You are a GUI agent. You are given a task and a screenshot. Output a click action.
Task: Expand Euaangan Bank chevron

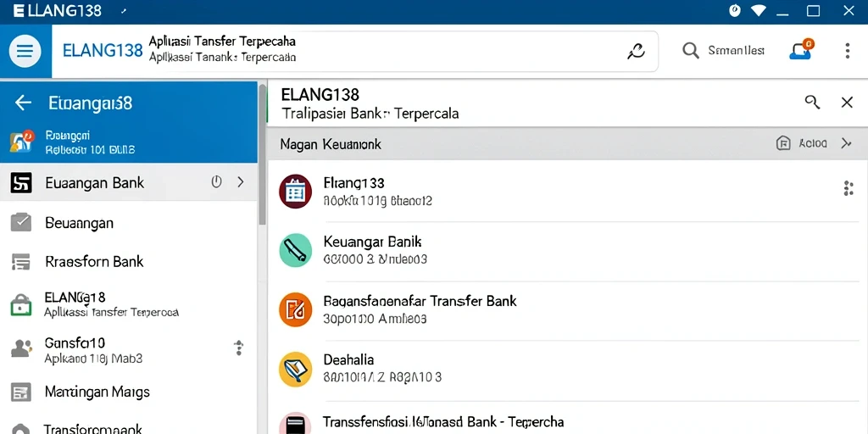point(240,181)
